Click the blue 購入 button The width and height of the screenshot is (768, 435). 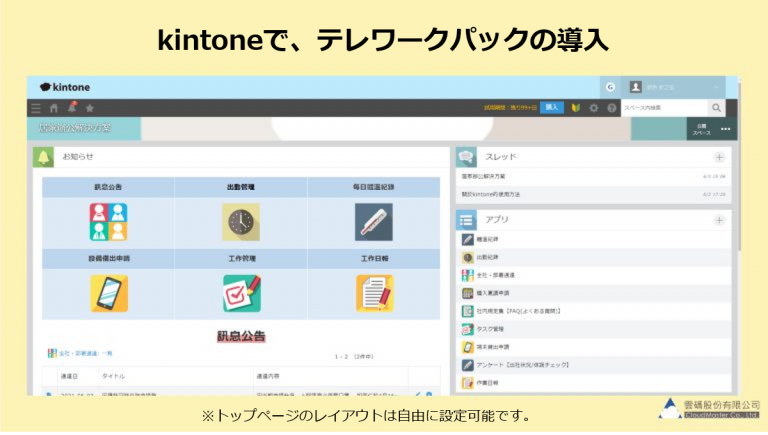[551, 107]
